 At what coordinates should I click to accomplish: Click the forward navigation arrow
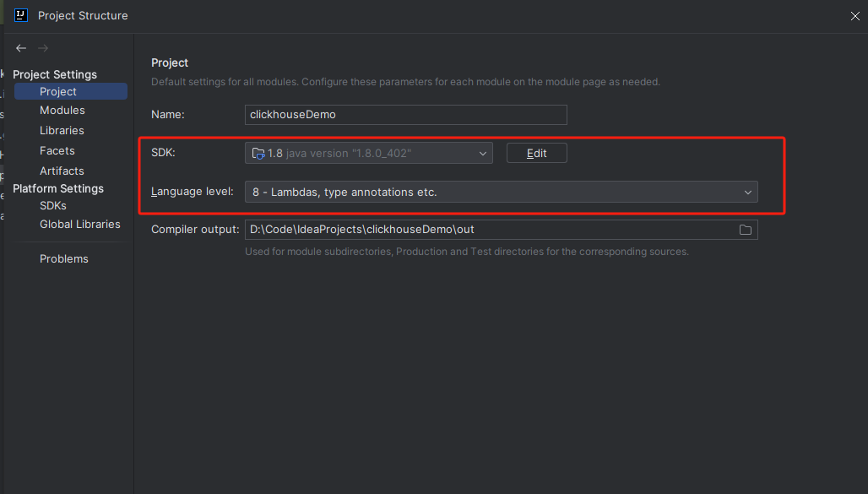click(42, 48)
